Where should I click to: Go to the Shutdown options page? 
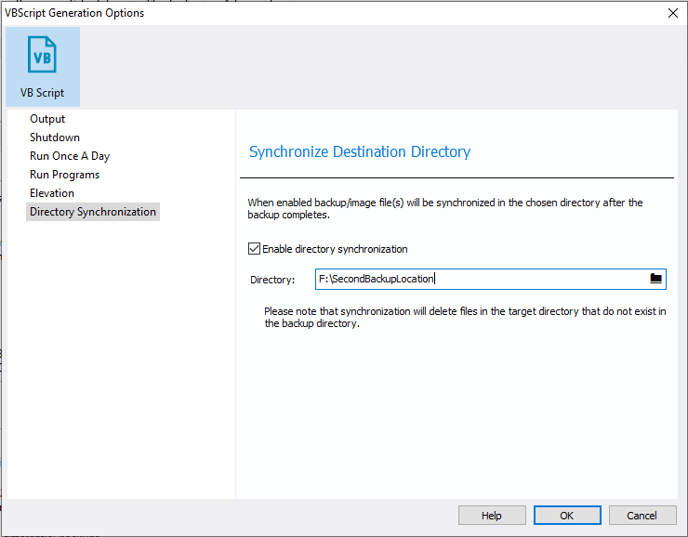click(x=54, y=137)
